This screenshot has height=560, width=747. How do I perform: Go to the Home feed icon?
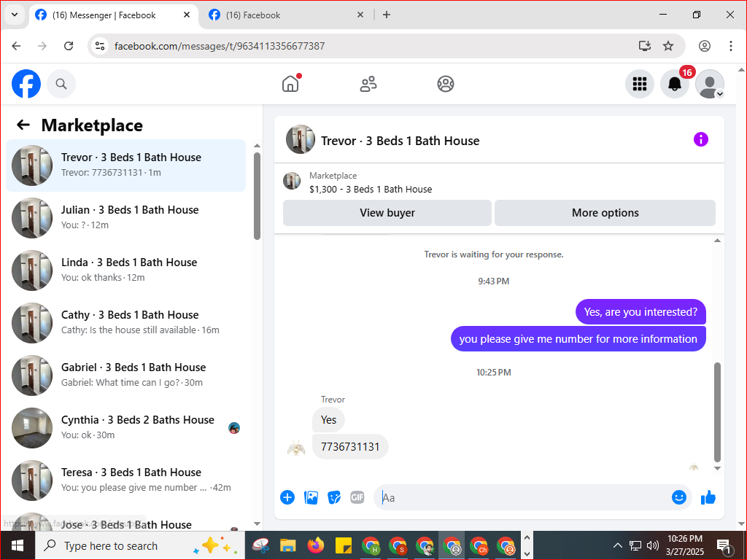pyautogui.click(x=290, y=84)
